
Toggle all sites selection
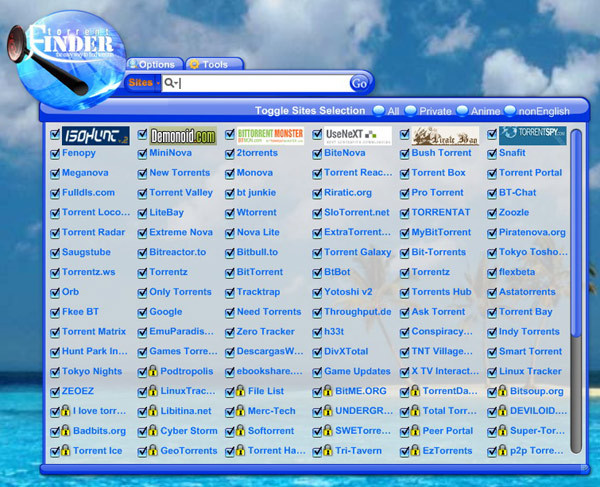[x=379, y=111]
